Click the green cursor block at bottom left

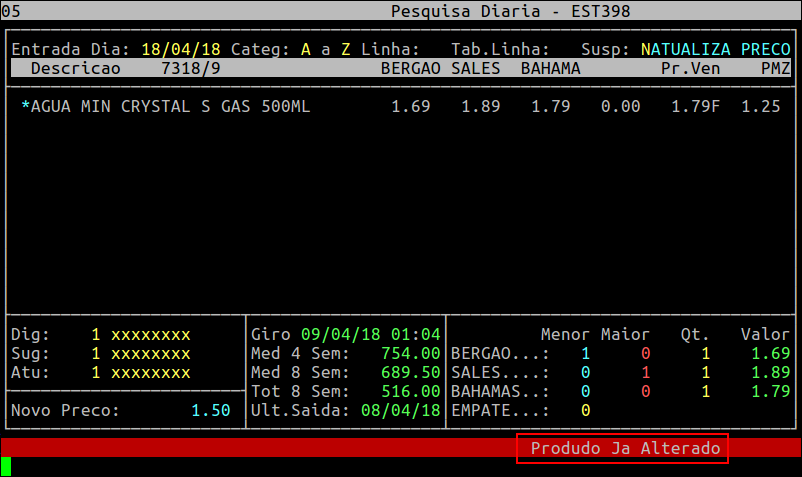(6, 466)
